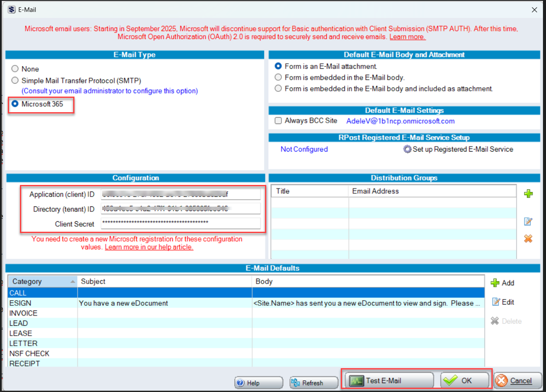This screenshot has width=546, height=392.
Task: Click the Subject column header
Action: [x=165, y=282]
